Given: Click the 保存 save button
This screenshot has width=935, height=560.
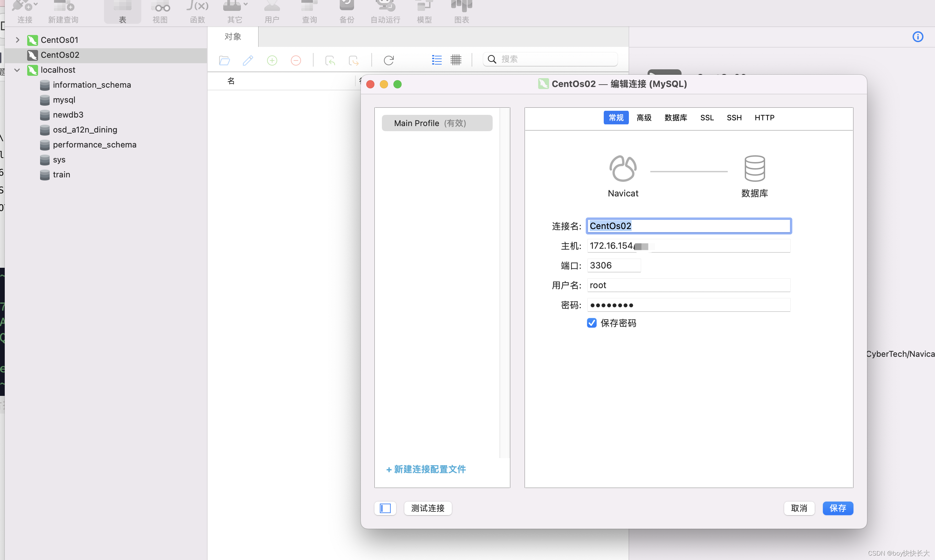Looking at the screenshot, I should tap(837, 508).
